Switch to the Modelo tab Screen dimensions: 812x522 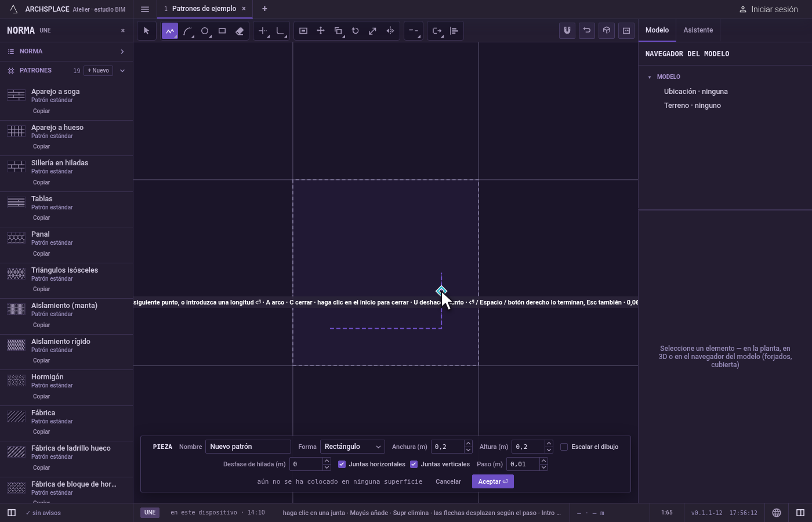(657, 30)
